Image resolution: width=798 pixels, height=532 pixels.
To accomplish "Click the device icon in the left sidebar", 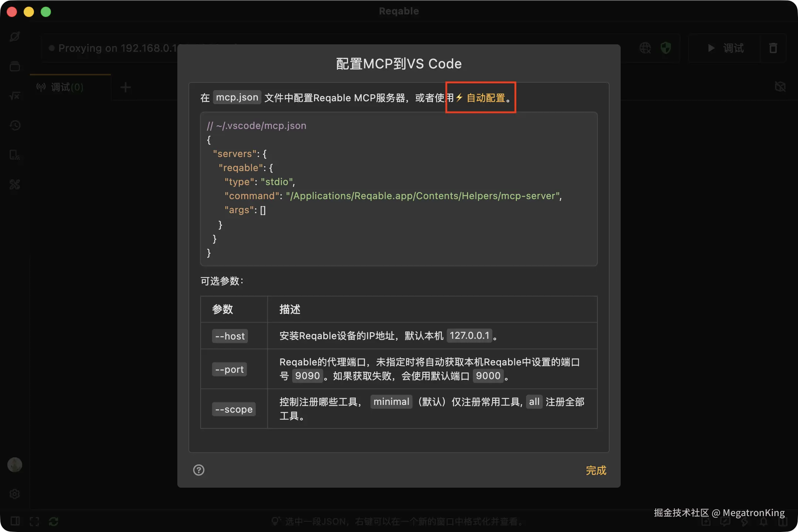I will click(x=15, y=155).
